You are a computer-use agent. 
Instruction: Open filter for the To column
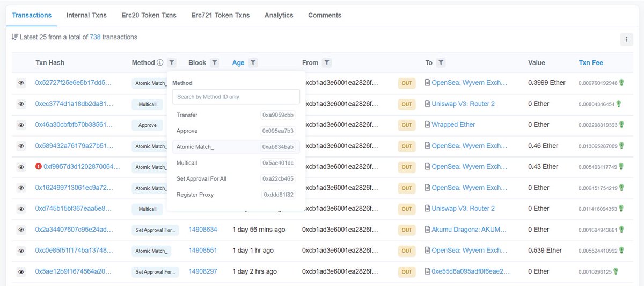point(441,63)
